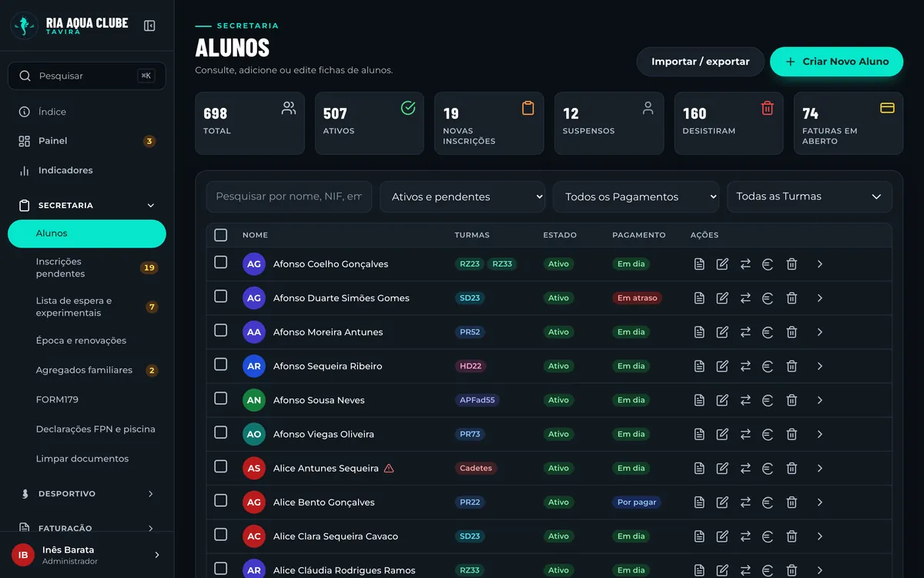Screen dimensions: 924x578
Task: Open Limpar documentos in sidebar
Action: (x=86, y=459)
